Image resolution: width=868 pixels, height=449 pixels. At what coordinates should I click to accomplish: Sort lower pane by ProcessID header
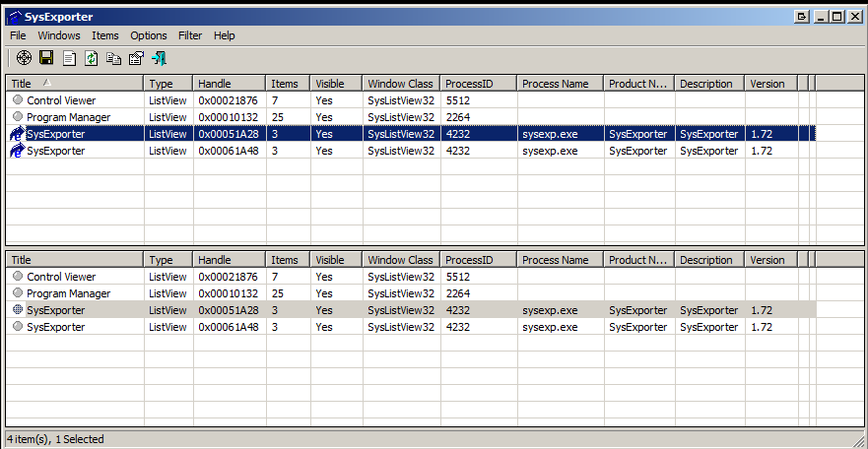479,259
